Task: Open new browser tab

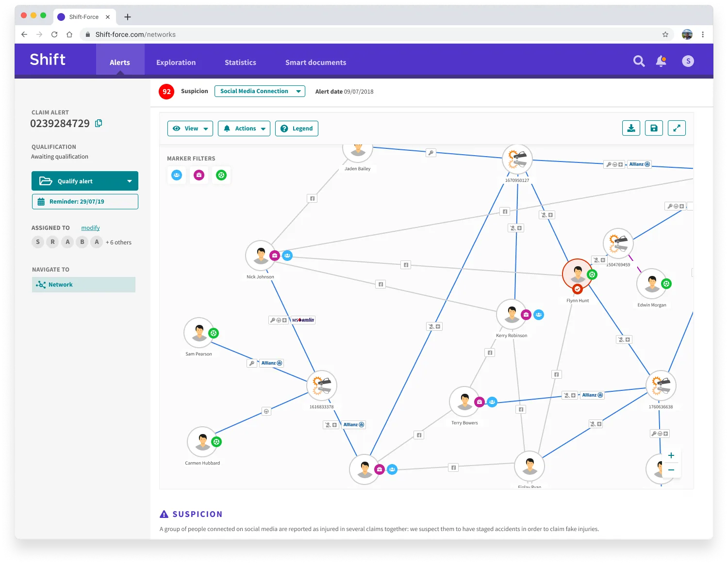Action: tap(128, 17)
